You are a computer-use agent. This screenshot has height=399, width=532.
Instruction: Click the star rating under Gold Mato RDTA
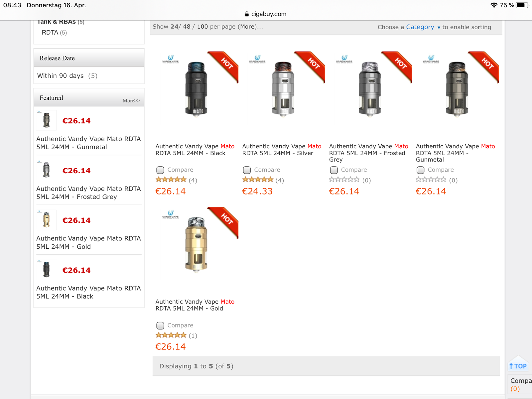coord(171,335)
